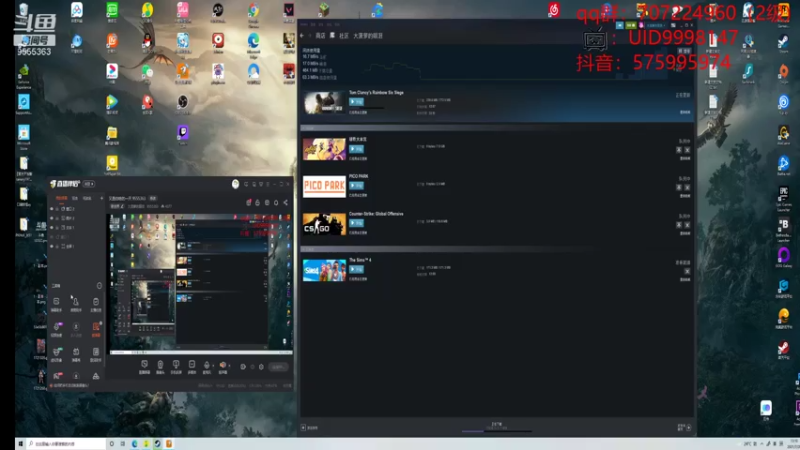Open the share icon in streaming app
The height and width of the screenshot is (450, 800).
(x=286, y=203)
